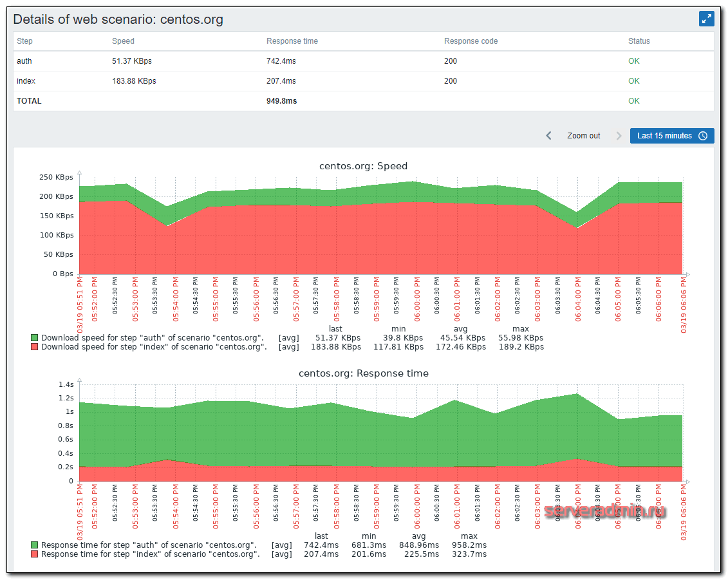
Task: Click the OK status in TOTAL row
Action: (633, 101)
